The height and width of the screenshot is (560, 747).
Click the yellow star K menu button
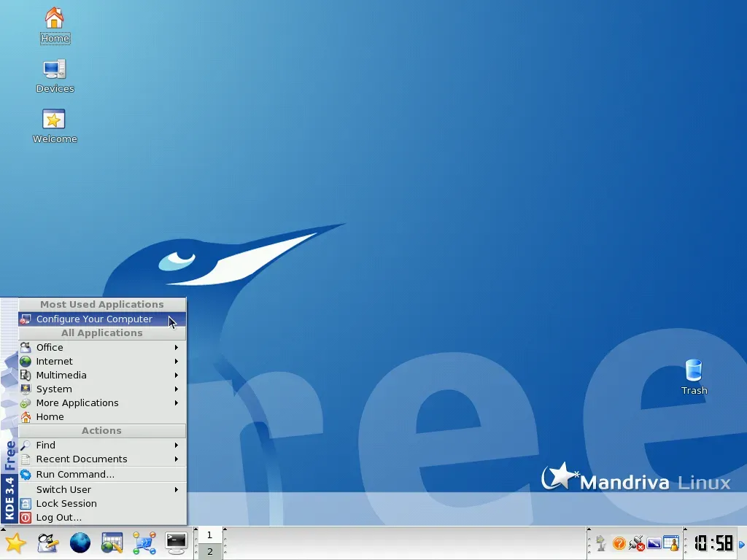(x=15, y=543)
